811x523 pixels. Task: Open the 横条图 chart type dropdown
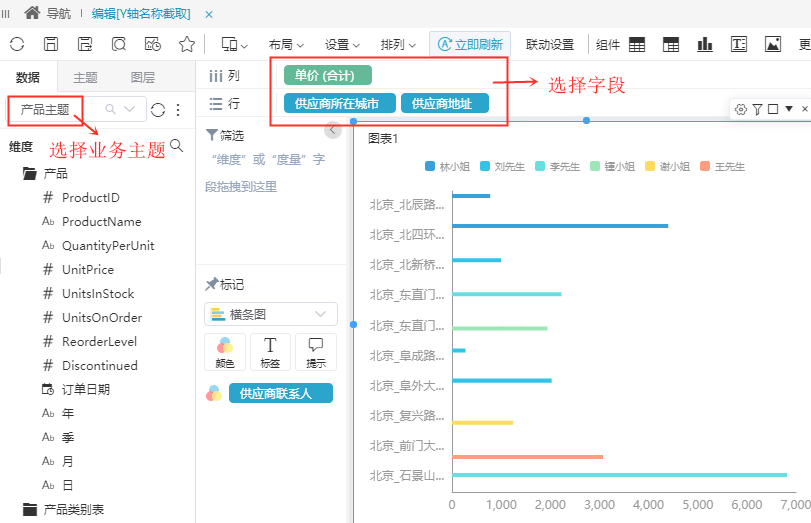(271, 314)
